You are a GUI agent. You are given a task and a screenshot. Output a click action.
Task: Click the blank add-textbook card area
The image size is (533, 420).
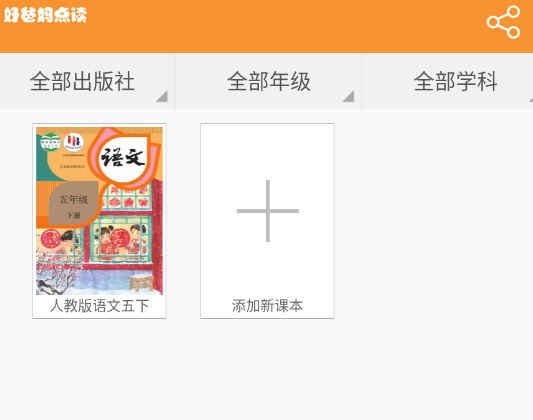(268, 221)
